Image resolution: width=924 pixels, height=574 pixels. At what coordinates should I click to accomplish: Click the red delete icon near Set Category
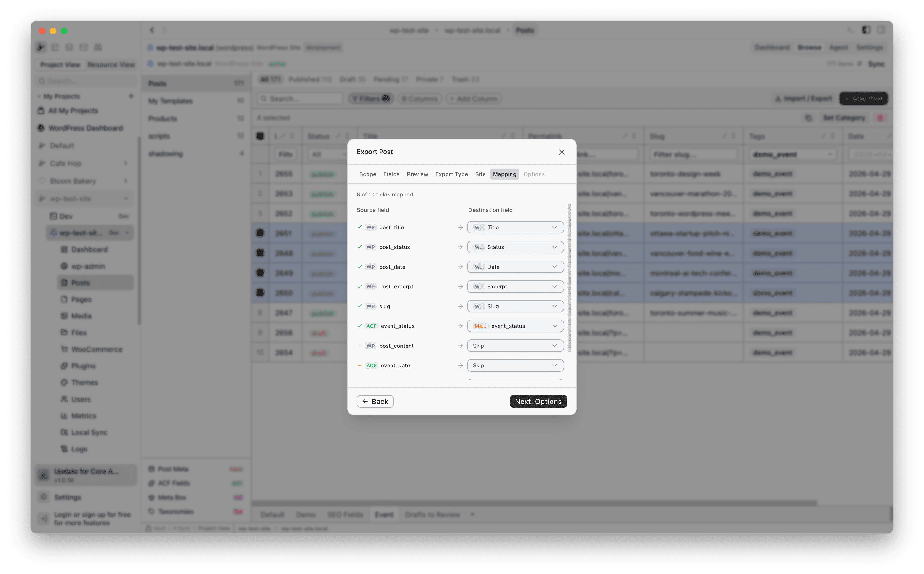tap(880, 118)
